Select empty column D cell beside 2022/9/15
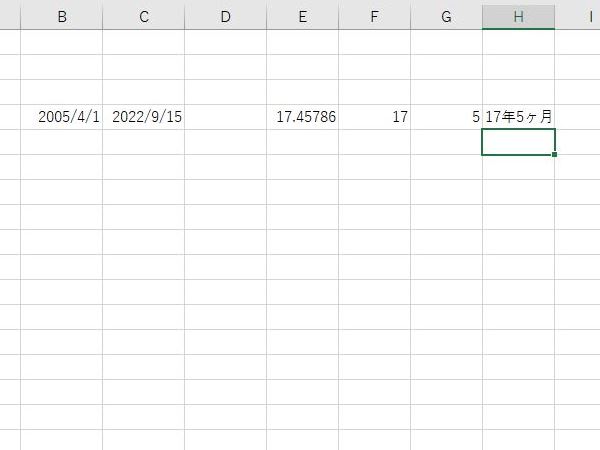 coord(225,117)
